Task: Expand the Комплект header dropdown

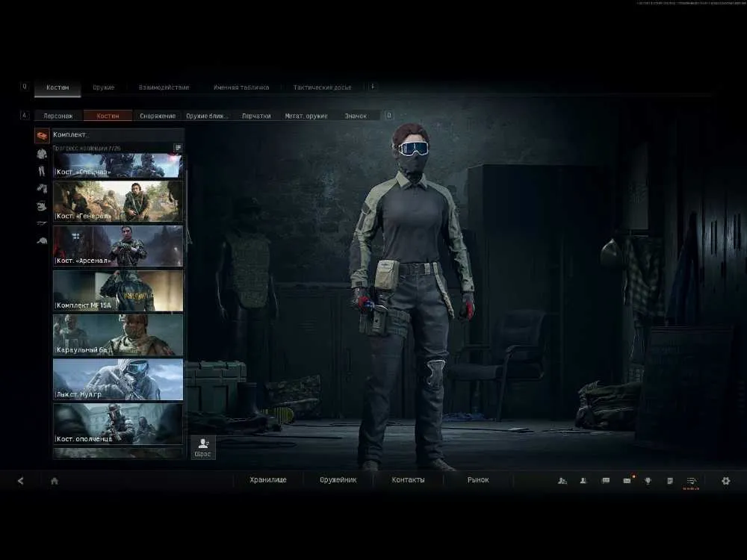Action: [117, 134]
